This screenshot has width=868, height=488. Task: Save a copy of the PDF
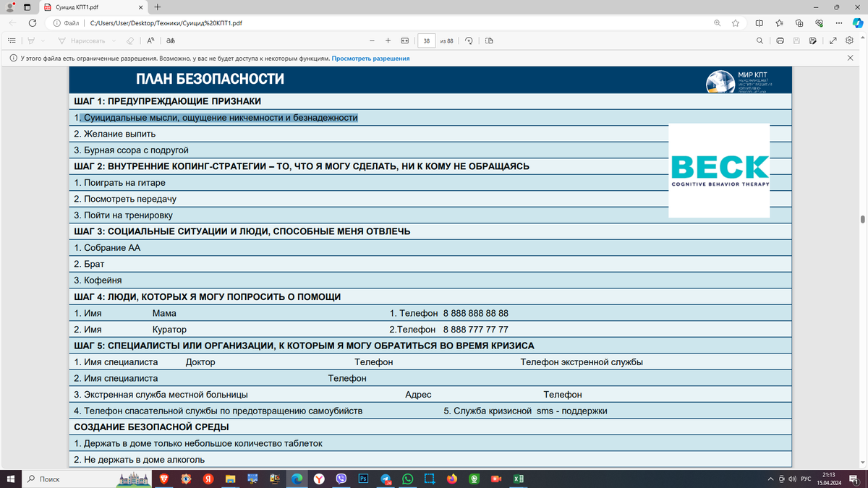tap(812, 40)
